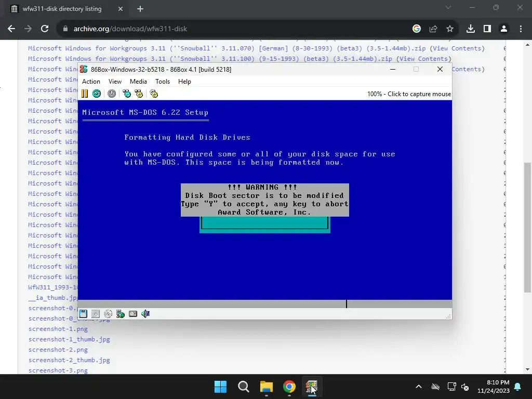This screenshot has height=399, width=532.
Task: Open the View menu in 86Box
Action: point(115,82)
